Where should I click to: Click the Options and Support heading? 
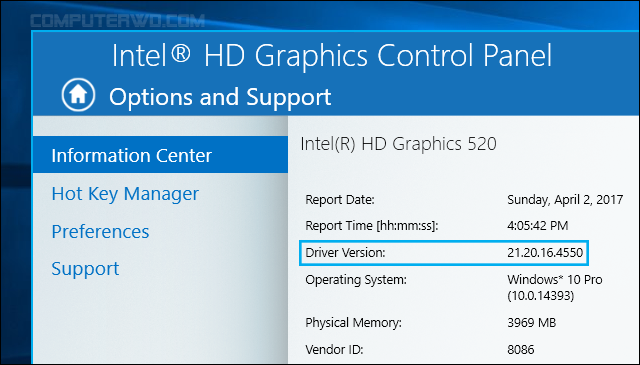coord(220,98)
